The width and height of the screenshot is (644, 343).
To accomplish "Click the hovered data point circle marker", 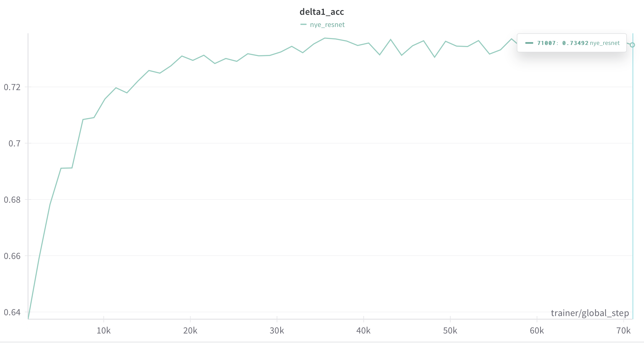I will pyautogui.click(x=632, y=45).
